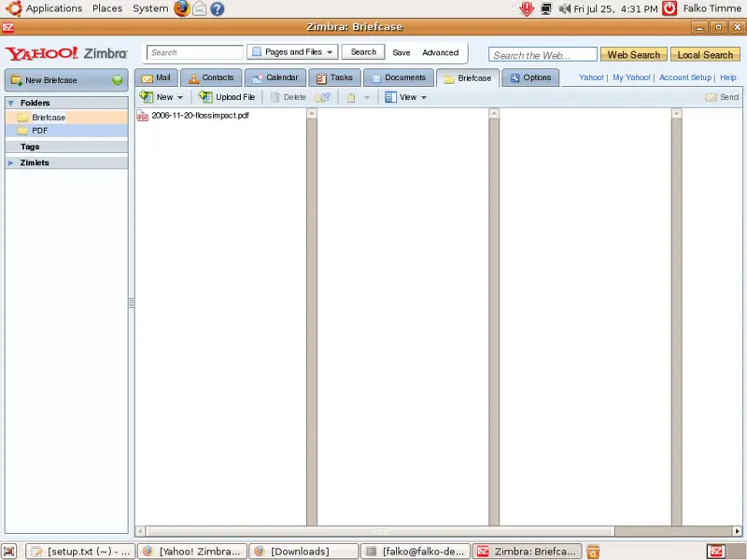The image size is (747, 560).
Task: Switch to Yahoo! Zimbra Firefox taskbar window
Action: (192, 552)
